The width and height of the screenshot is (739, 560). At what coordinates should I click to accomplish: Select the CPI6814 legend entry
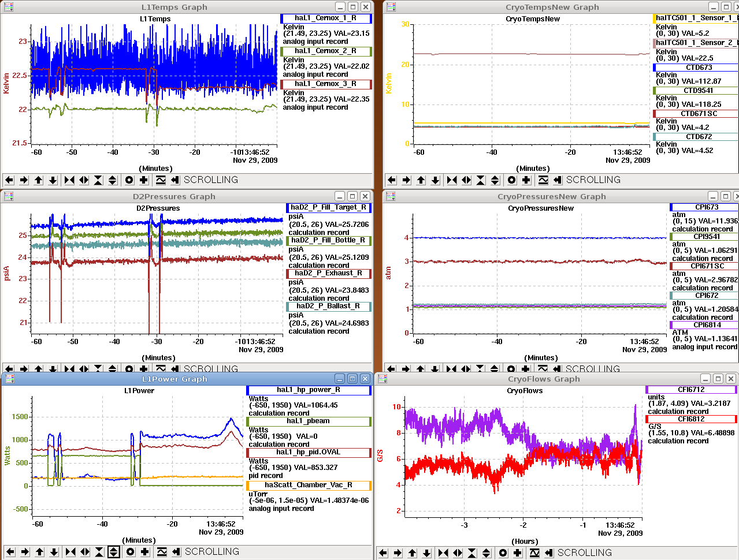pyautogui.click(x=704, y=325)
